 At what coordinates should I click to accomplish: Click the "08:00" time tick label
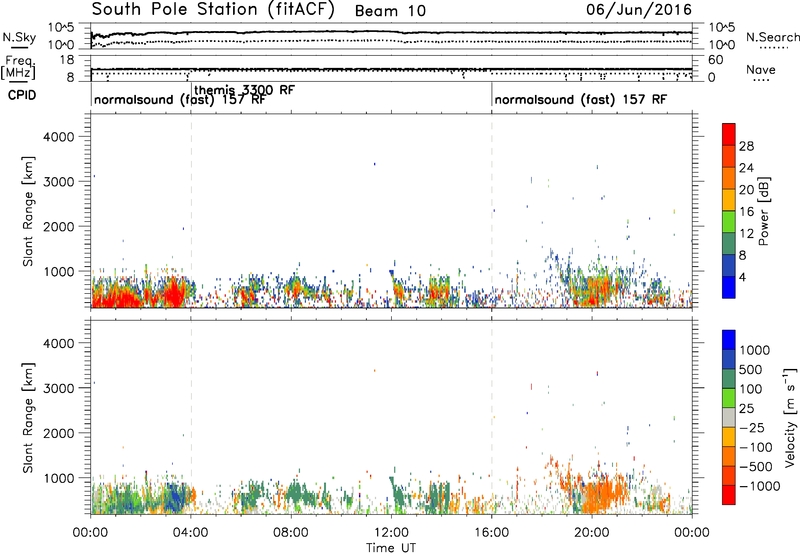tap(291, 533)
